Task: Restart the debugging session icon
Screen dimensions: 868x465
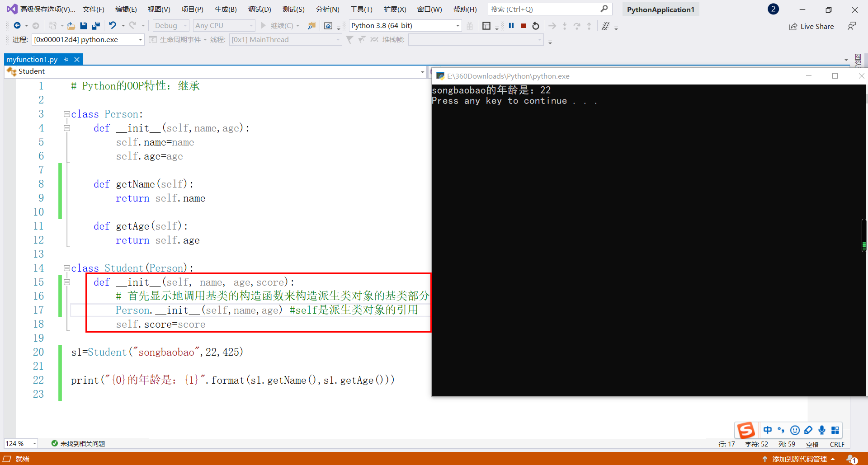Action: point(536,26)
